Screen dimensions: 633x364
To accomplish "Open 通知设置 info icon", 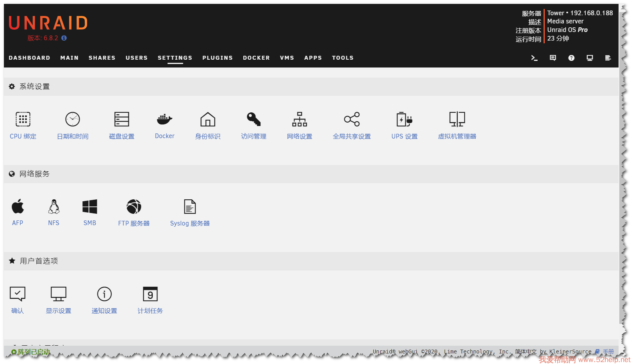I will tap(104, 294).
